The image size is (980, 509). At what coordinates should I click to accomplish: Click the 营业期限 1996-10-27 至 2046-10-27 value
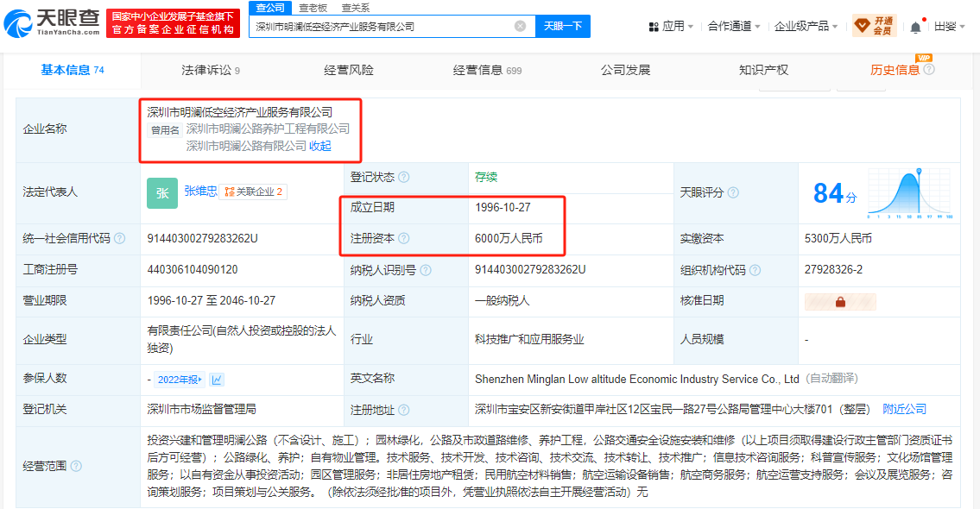pos(212,301)
